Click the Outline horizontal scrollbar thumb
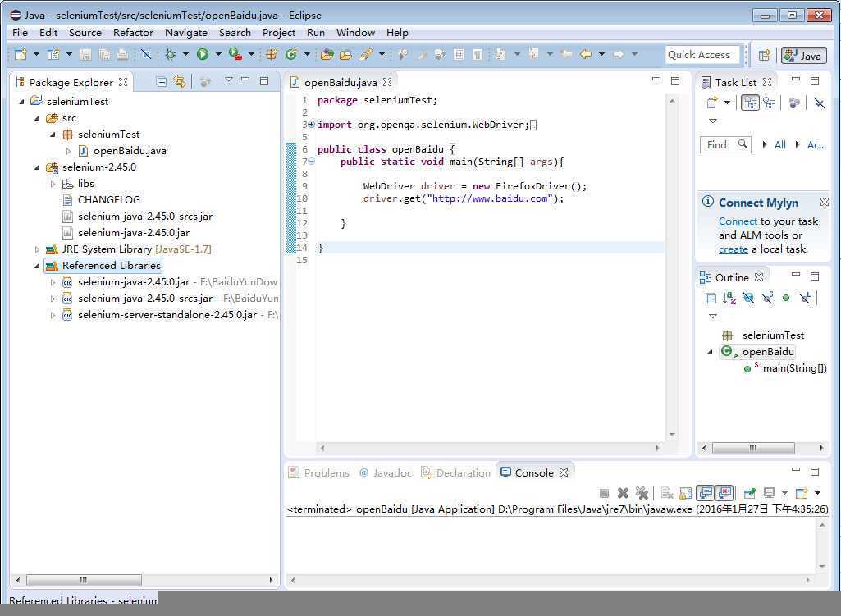The image size is (841, 616). click(753, 448)
